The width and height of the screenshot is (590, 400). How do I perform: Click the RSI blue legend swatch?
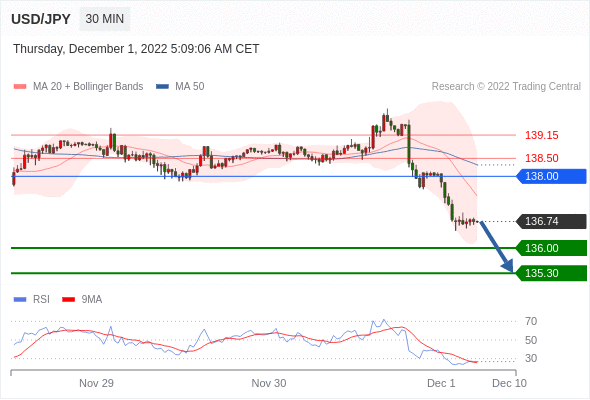pyautogui.click(x=20, y=300)
